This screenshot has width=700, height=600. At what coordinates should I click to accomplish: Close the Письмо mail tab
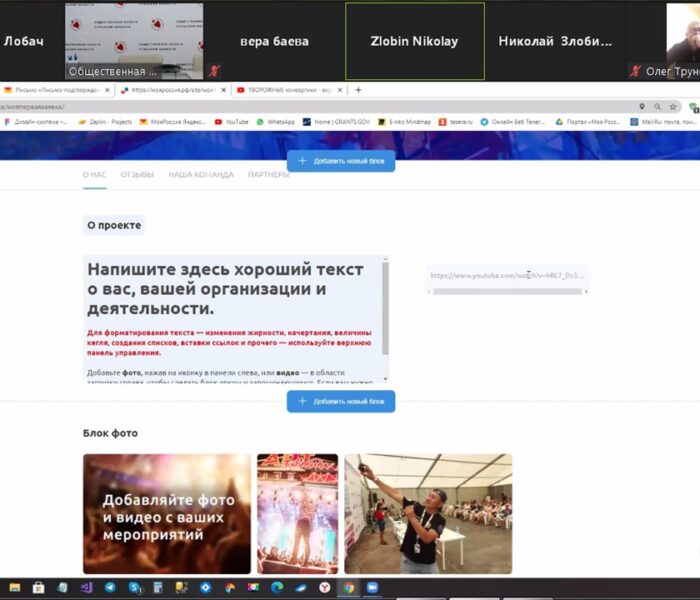107,90
